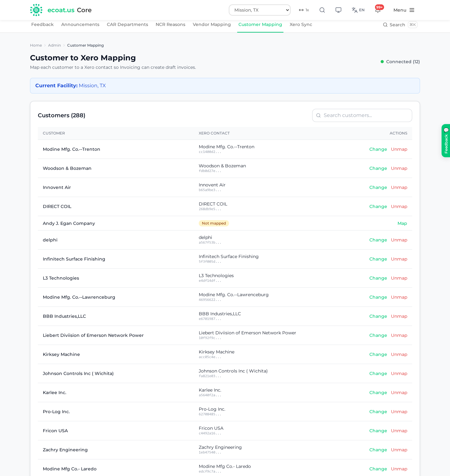Open notifications bell with 99+ badge
The height and width of the screenshot is (476, 450).
(x=378, y=10)
